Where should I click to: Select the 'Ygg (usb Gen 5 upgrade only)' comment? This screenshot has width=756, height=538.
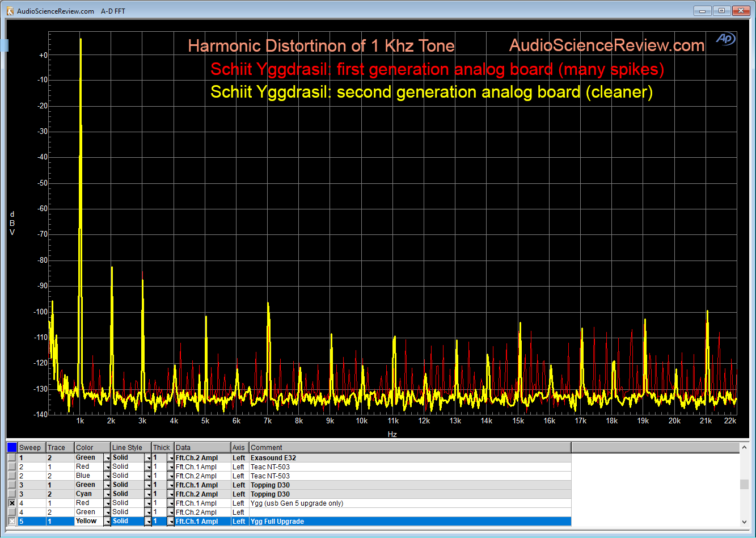410,503
